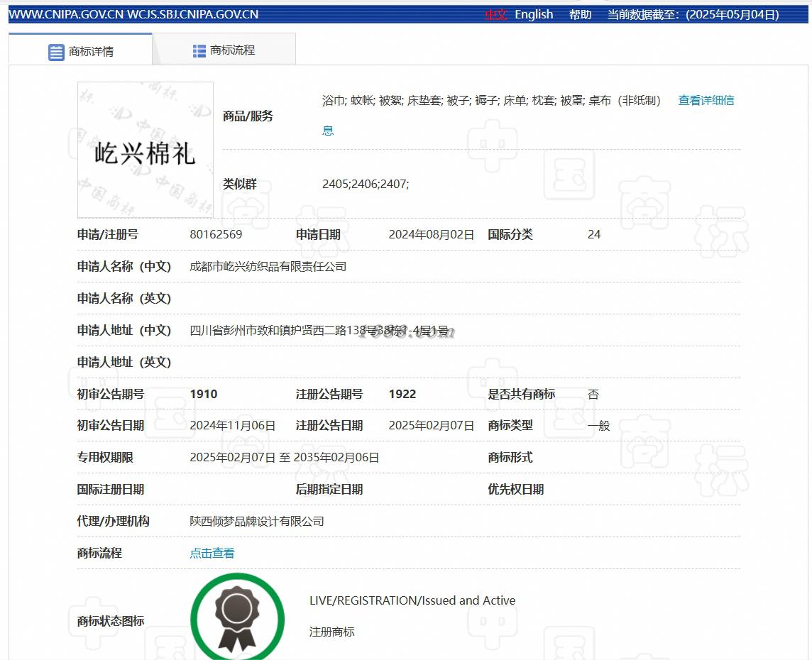
Task: Select preliminary announcement date 2024年11月06日
Action: [x=233, y=426]
